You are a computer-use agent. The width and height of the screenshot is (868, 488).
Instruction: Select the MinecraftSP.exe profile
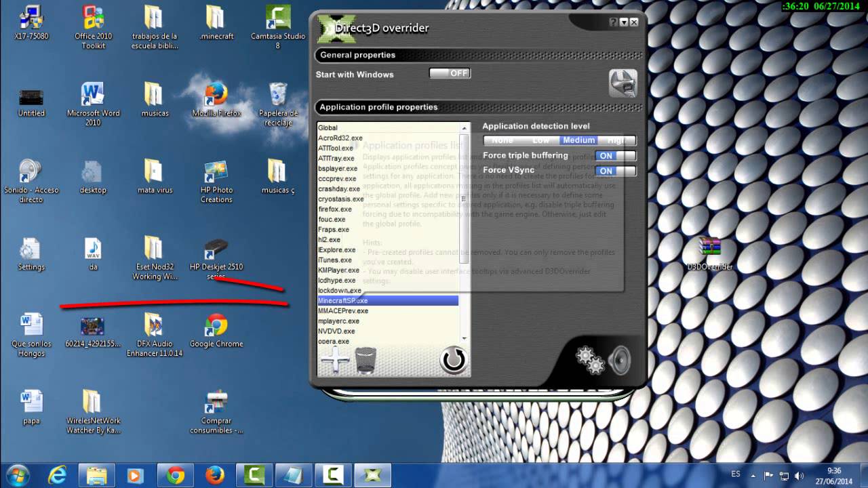[x=388, y=300]
